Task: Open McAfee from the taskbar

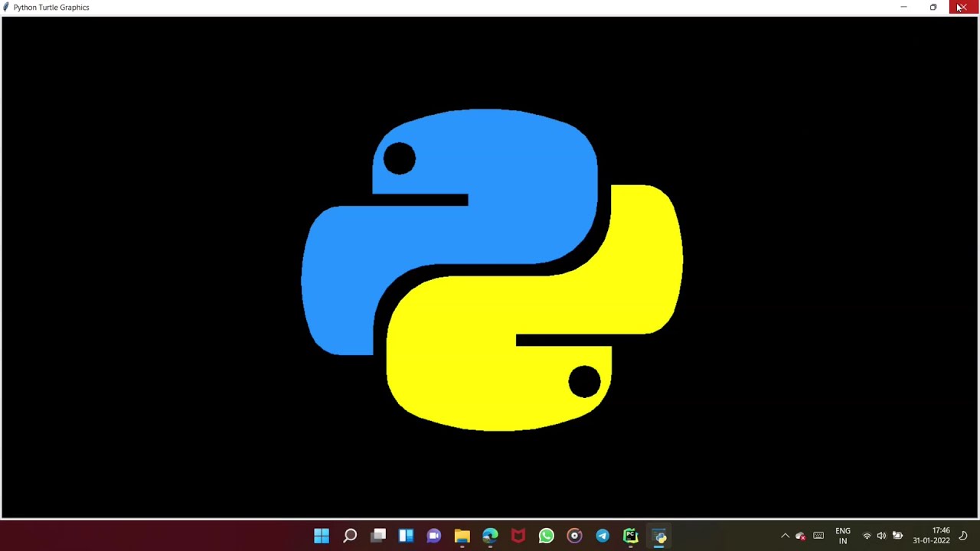Action: [518, 536]
